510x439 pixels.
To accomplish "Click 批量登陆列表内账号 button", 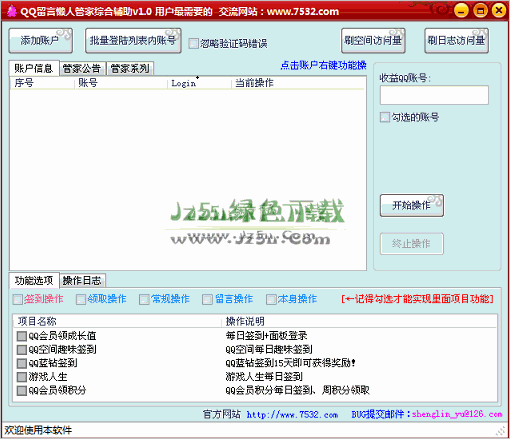I will (133, 41).
